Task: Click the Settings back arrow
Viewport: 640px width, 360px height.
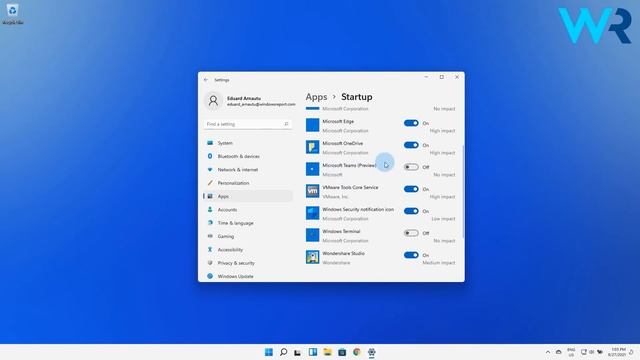Action: (x=206, y=80)
